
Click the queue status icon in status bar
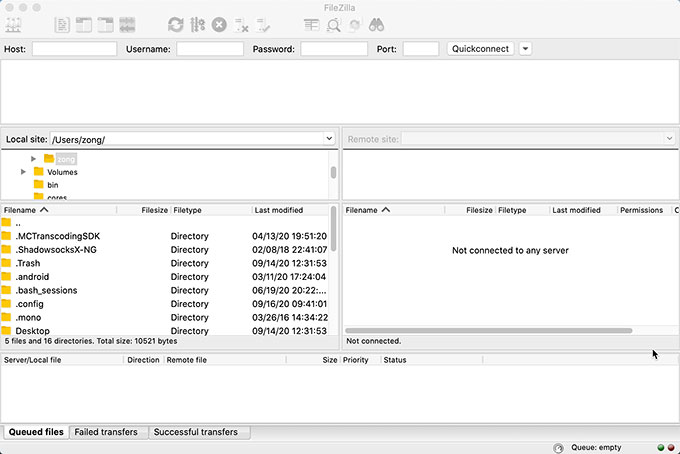pos(558,447)
